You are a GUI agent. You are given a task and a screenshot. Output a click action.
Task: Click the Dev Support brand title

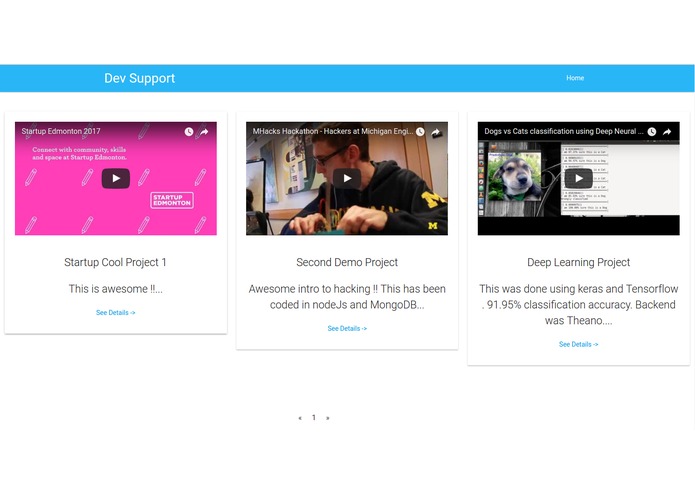[x=140, y=78]
